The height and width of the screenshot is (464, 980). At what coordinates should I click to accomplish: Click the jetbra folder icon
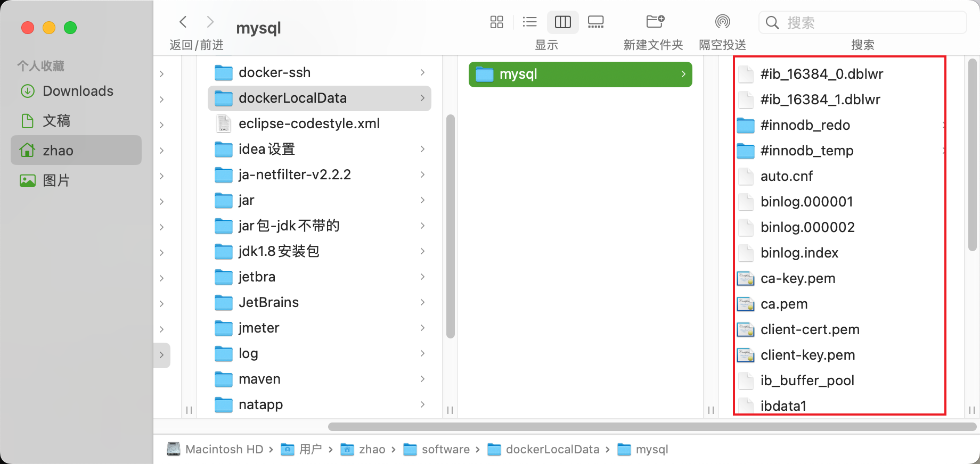coord(224,277)
